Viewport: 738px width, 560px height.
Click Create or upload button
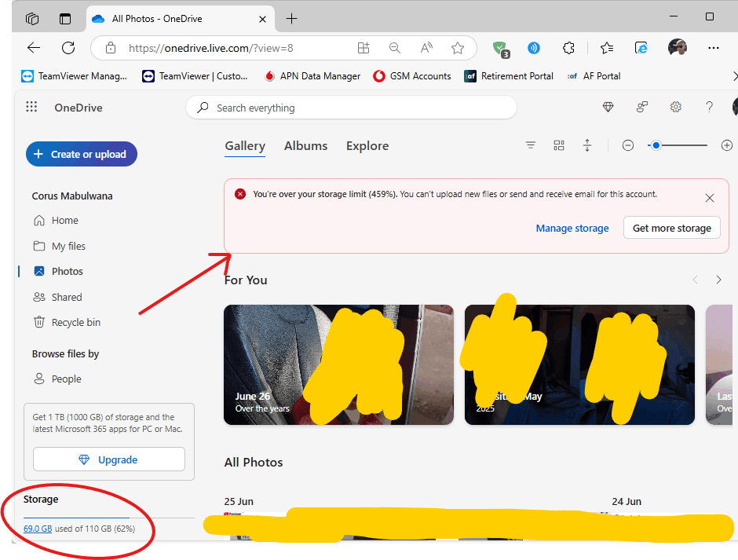[82, 154]
